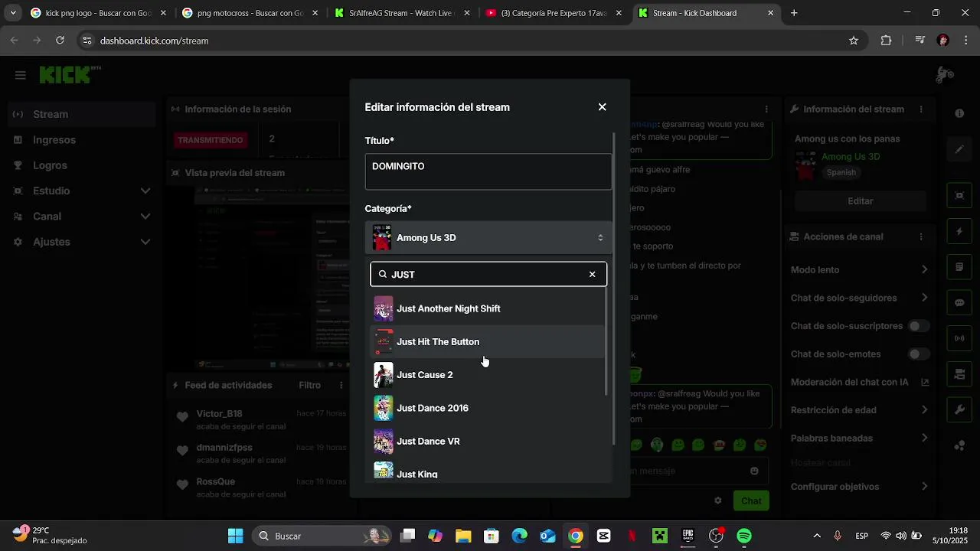Click the Título text field DOMINGITO
Image resolution: width=980 pixels, height=551 pixels.
[x=488, y=171]
